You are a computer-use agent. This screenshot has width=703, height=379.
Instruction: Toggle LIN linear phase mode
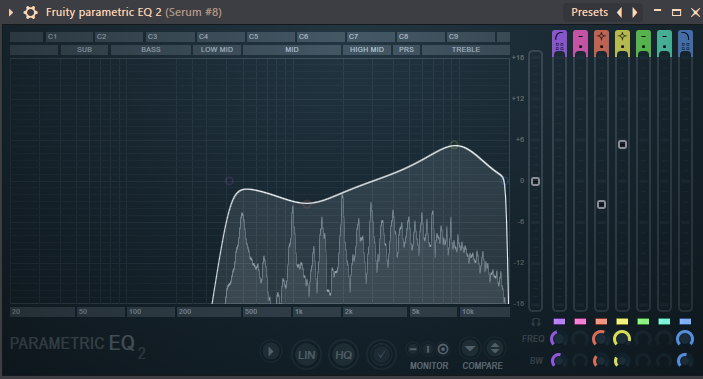306,355
